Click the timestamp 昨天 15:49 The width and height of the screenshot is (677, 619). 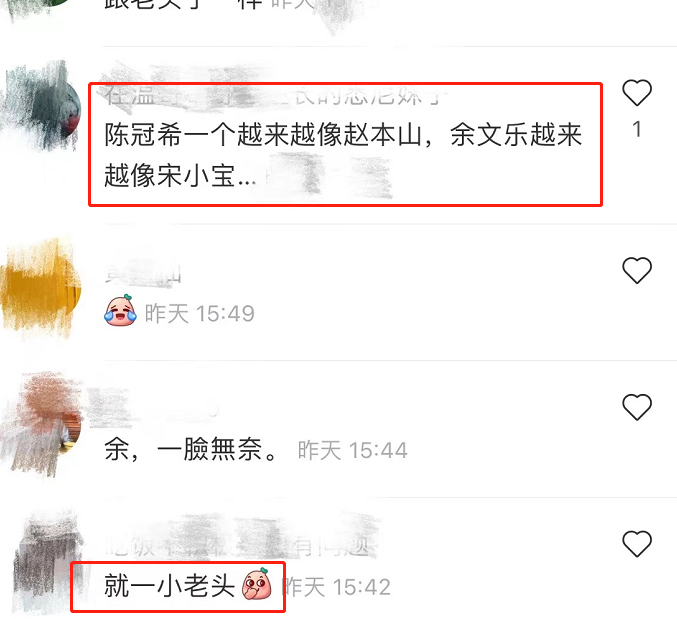pyautogui.click(x=199, y=313)
